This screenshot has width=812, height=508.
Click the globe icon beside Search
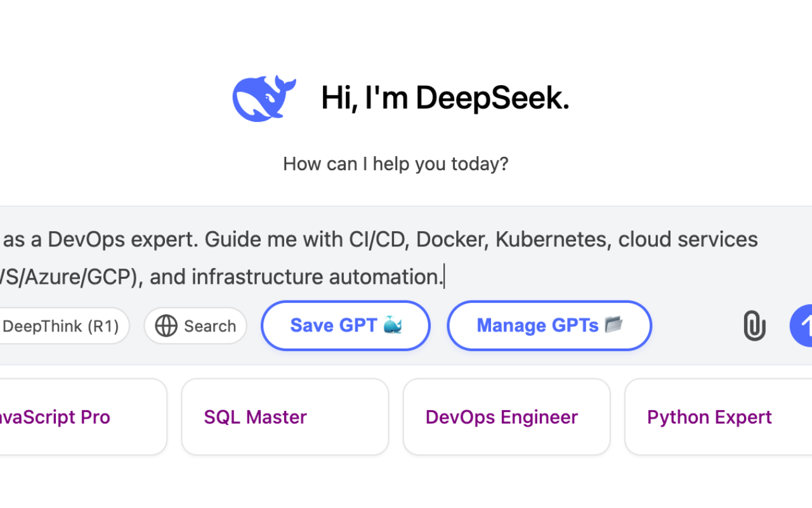pos(166,326)
